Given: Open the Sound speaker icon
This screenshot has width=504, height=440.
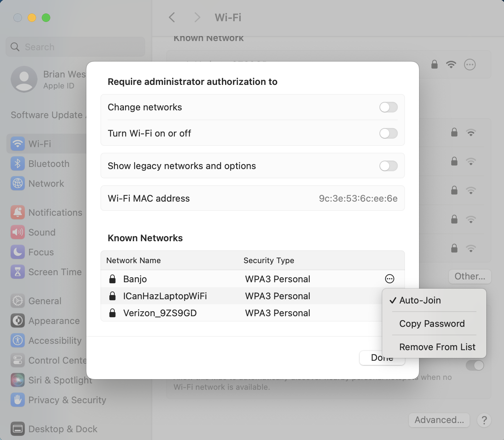Looking at the screenshot, I should coord(18,232).
